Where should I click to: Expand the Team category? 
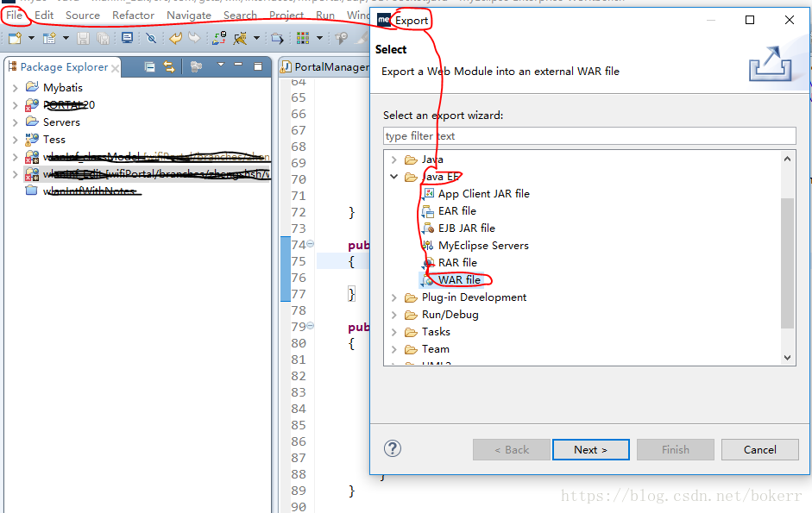394,350
